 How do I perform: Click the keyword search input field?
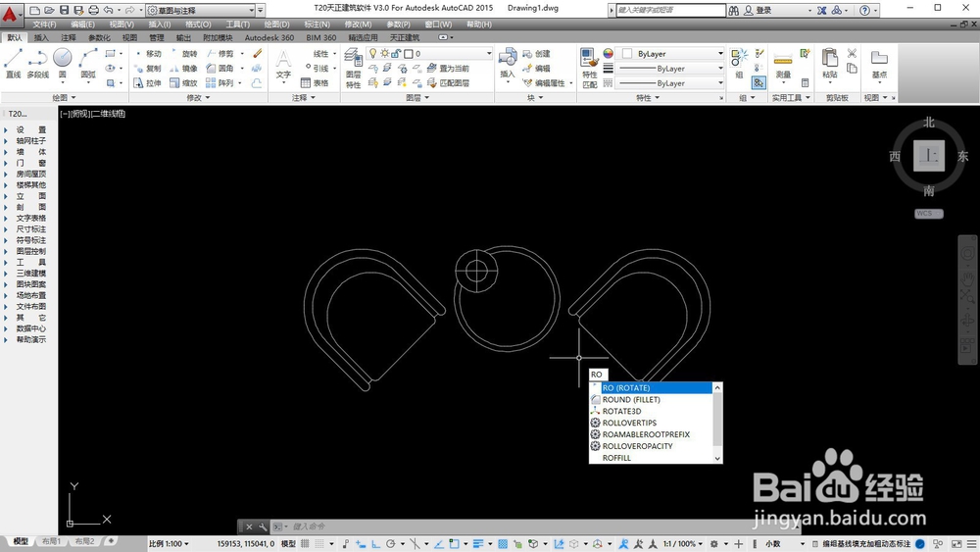pyautogui.click(x=670, y=10)
